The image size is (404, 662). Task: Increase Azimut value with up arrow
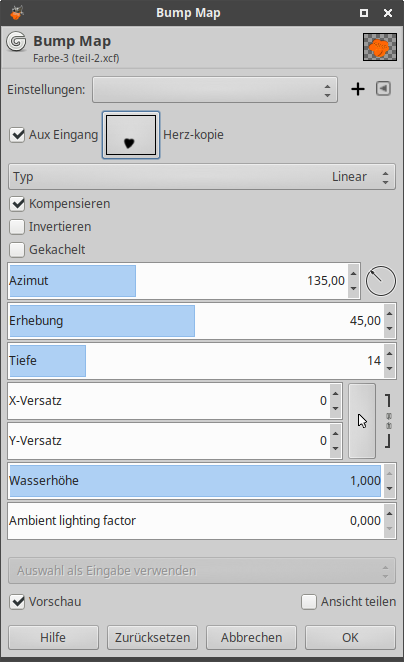(x=354, y=274)
